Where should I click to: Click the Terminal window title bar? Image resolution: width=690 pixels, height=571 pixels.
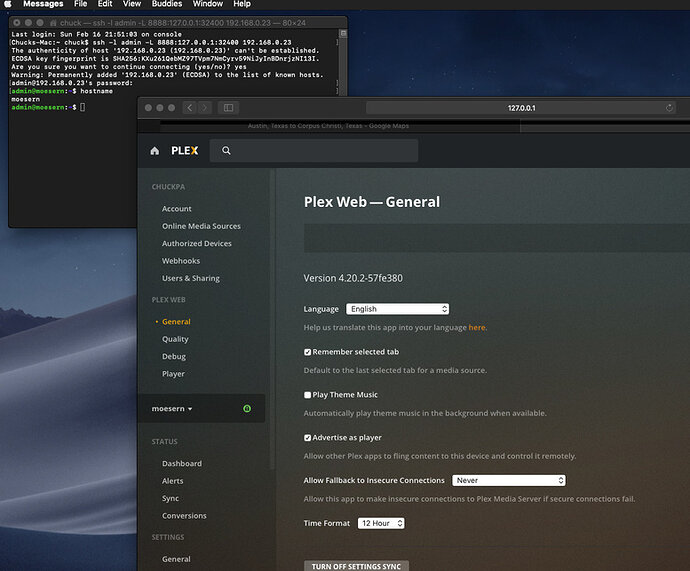178,22
